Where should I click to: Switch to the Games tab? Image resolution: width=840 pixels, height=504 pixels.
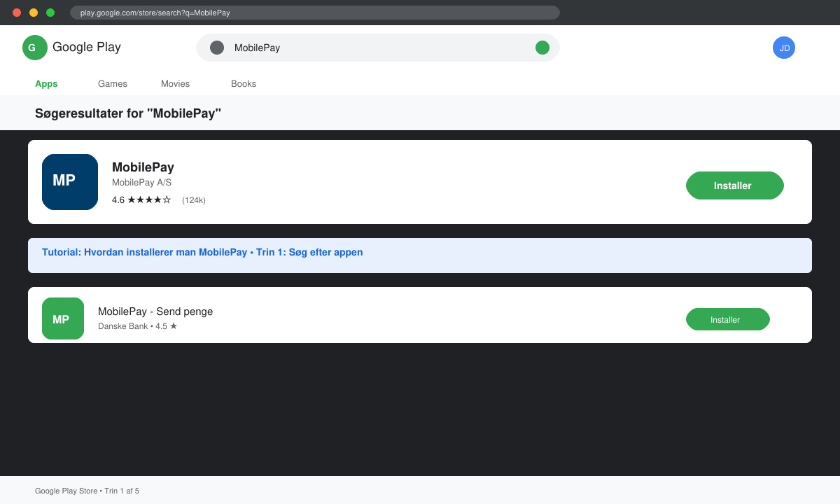(x=113, y=84)
